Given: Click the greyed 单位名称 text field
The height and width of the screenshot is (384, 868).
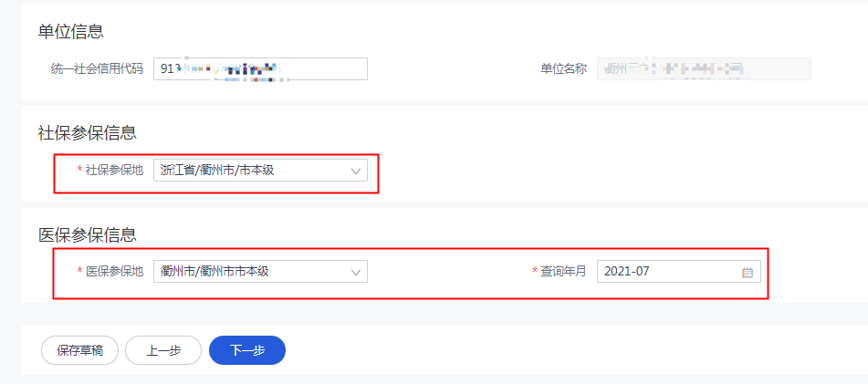Looking at the screenshot, I should (x=704, y=69).
